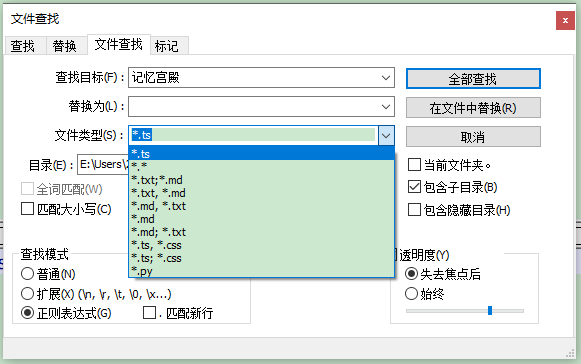Choose *.* from the file type list
The image size is (581, 364).
tap(261, 167)
